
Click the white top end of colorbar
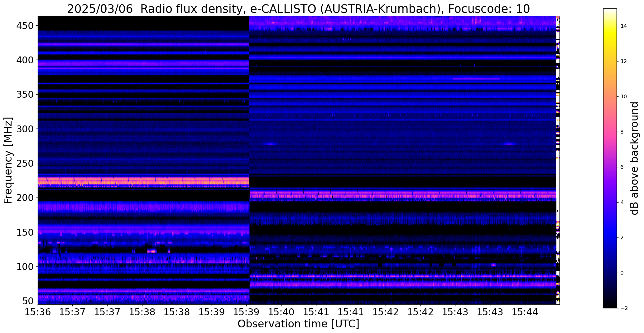tap(610, 10)
